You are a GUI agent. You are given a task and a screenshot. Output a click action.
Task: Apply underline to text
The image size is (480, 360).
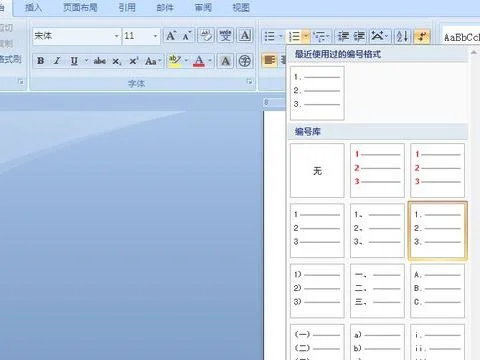pos(74,61)
